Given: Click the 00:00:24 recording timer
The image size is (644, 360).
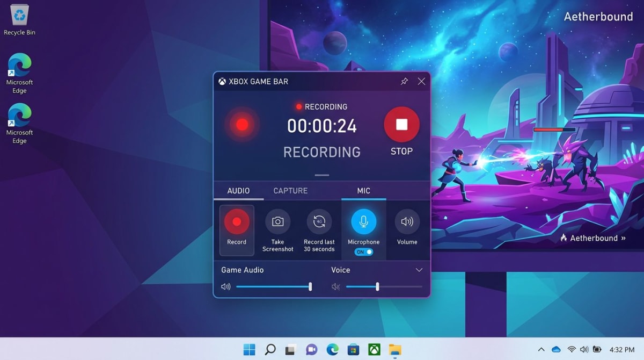Looking at the screenshot, I should point(322,126).
